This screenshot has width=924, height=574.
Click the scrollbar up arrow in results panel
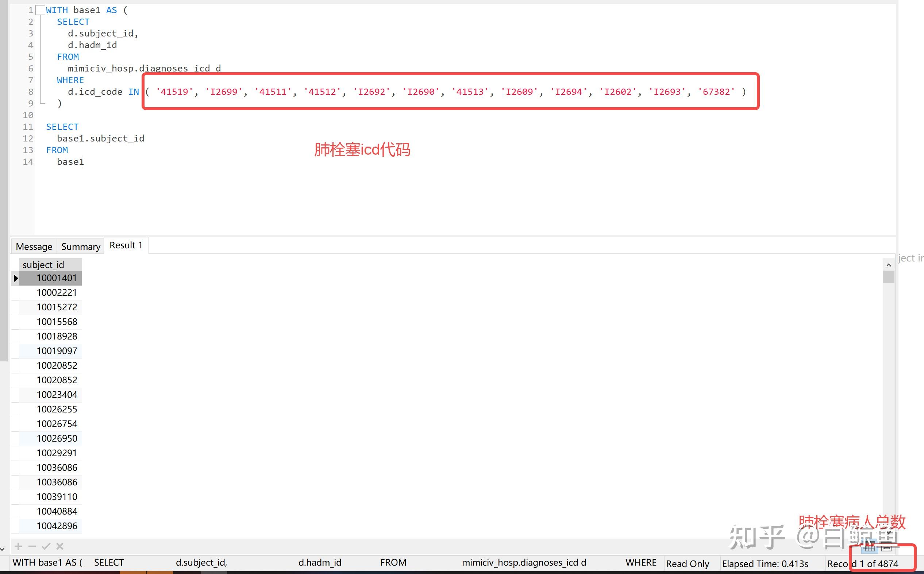(x=889, y=265)
